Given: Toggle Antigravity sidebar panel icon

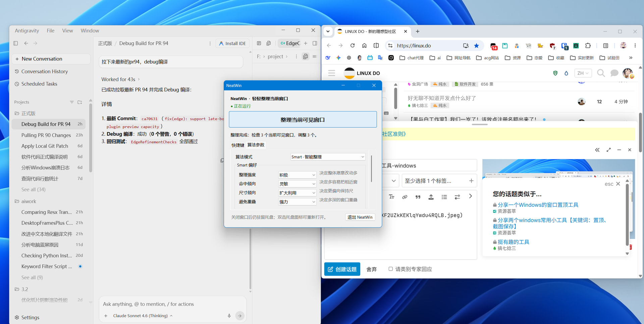Looking at the screenshot, I should (15, 43).
